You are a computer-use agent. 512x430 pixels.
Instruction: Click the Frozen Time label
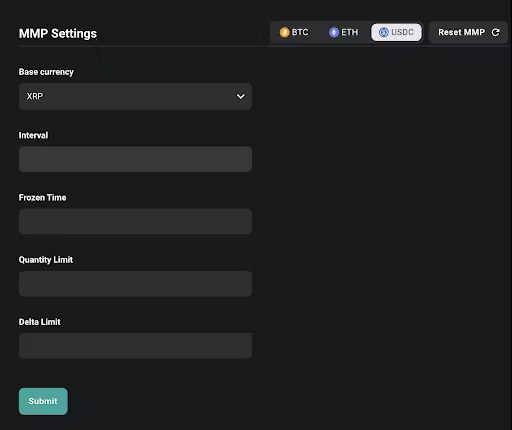[42, 198]
